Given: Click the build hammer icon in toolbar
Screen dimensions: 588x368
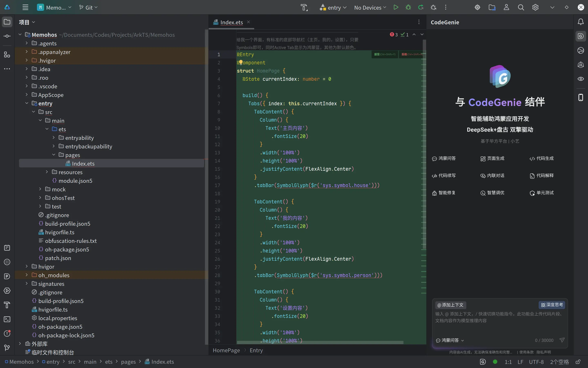Looking at the screenshot, I should (304, 8).
